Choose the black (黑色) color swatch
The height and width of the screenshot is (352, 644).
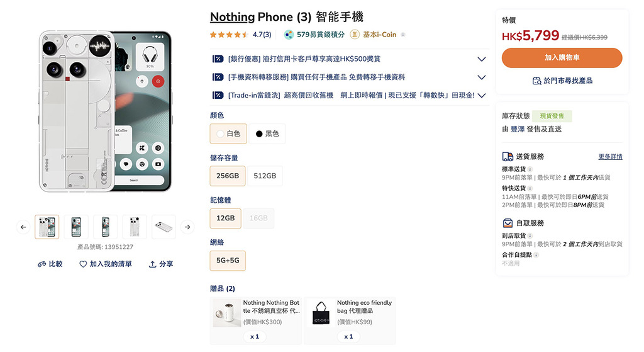pyautogui.click(x=267, y=134)
